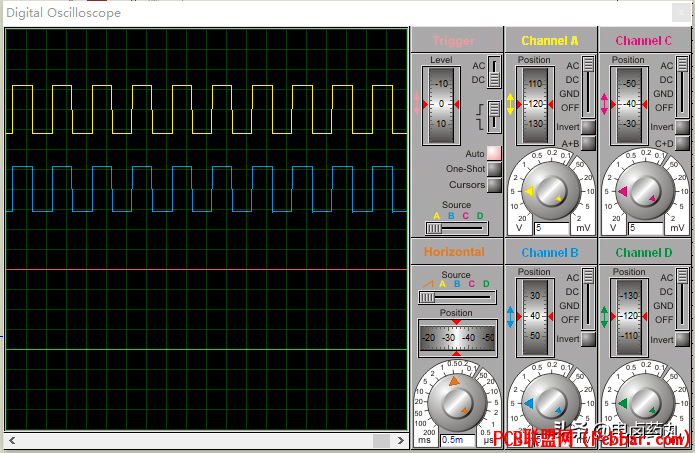Viewport: 695px width, 453px height.
Task: Toggle Channel C Invert button
Action: tap(682, 127)
